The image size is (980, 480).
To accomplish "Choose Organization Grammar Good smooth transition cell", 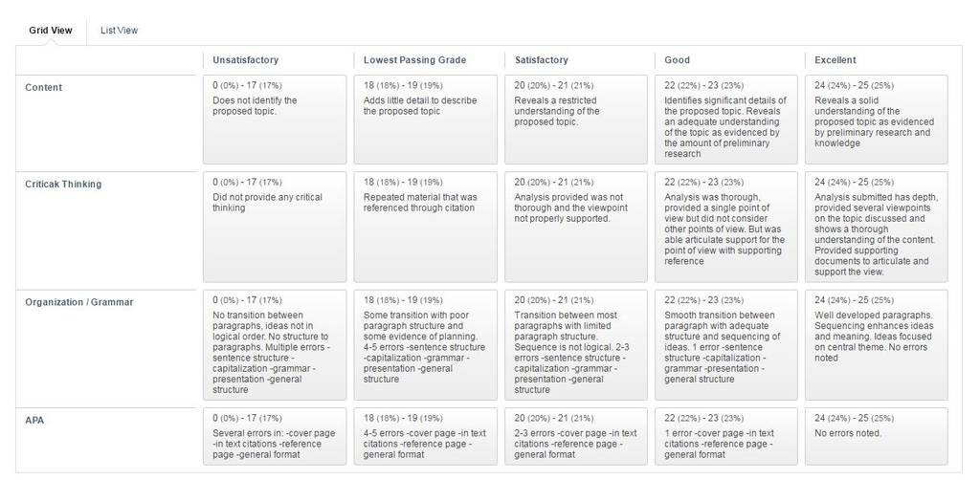I will (x=726, y=344).
